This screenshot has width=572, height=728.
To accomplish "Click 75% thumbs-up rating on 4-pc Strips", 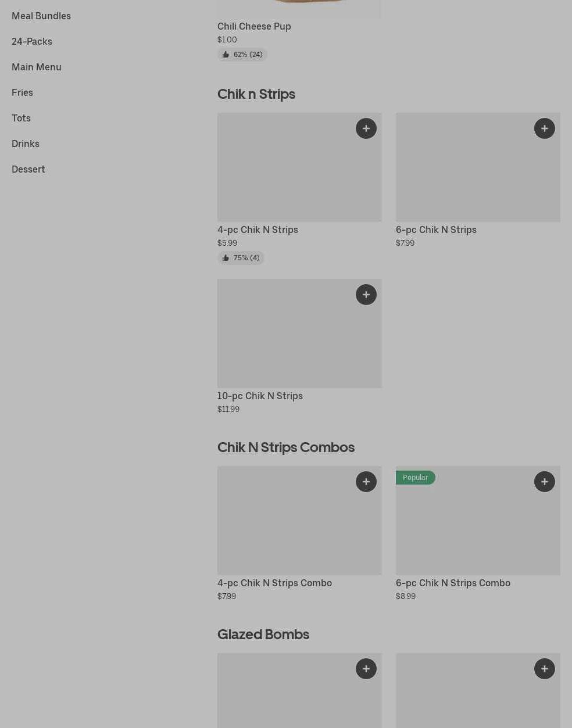I will click(241, 258).
